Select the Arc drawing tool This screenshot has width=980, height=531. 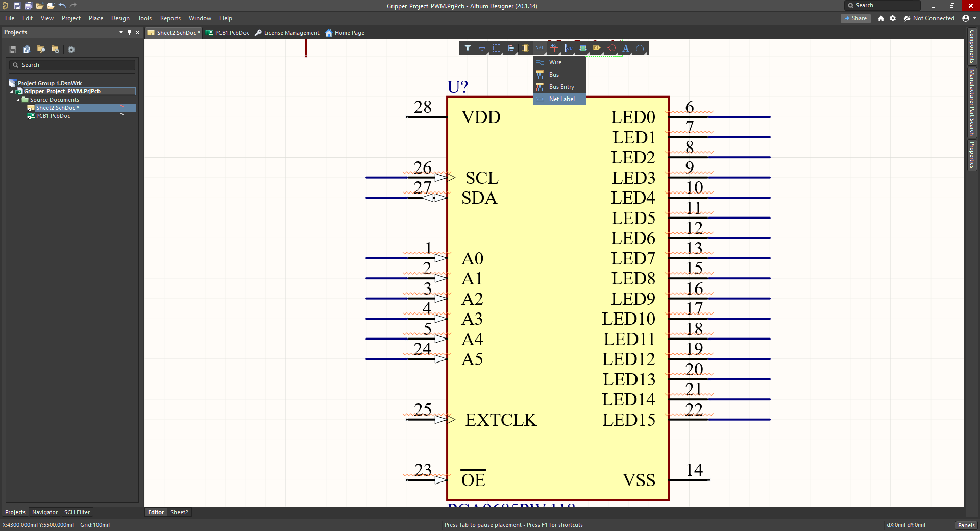(640, 48)
